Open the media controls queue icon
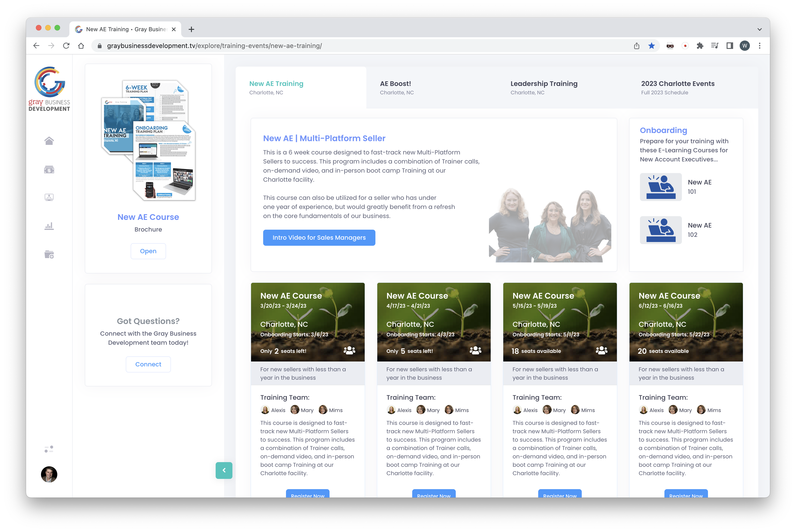This screenshot has height=532, width=796. click(x=715, y=46)
